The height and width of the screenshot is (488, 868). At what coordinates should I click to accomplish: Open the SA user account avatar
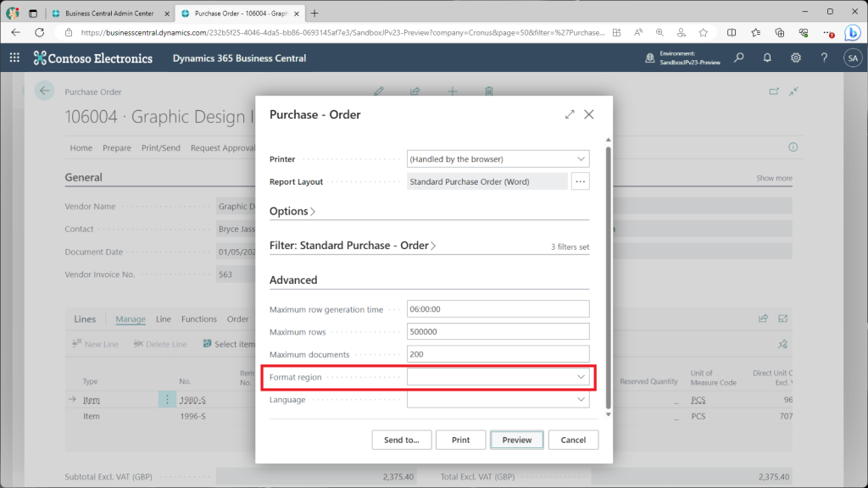click(x=852, y=58)
